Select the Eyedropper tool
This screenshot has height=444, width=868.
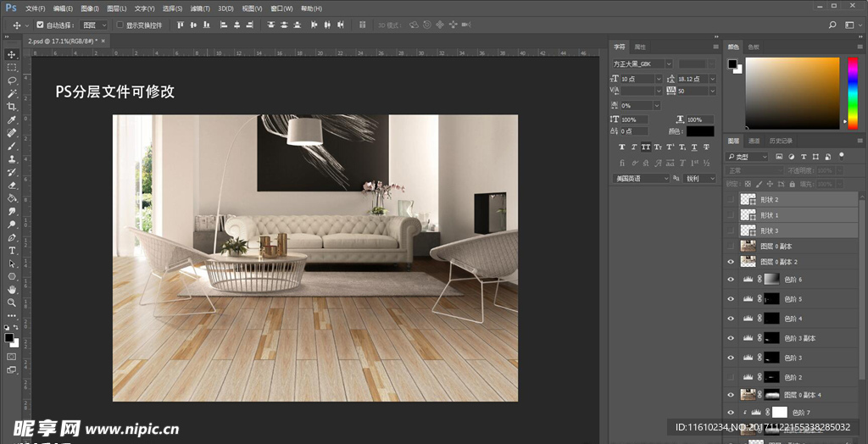coord(12,120)
